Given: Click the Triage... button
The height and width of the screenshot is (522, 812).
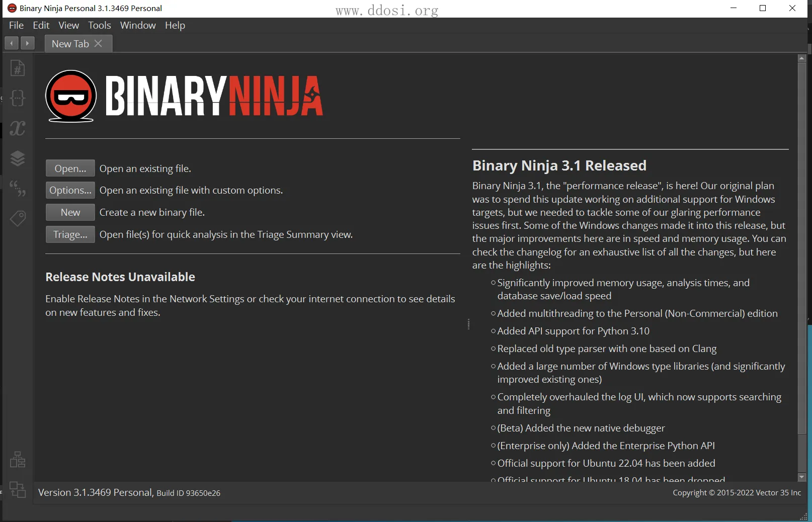Looking at the screenshot, I should (x=70, y=234).
